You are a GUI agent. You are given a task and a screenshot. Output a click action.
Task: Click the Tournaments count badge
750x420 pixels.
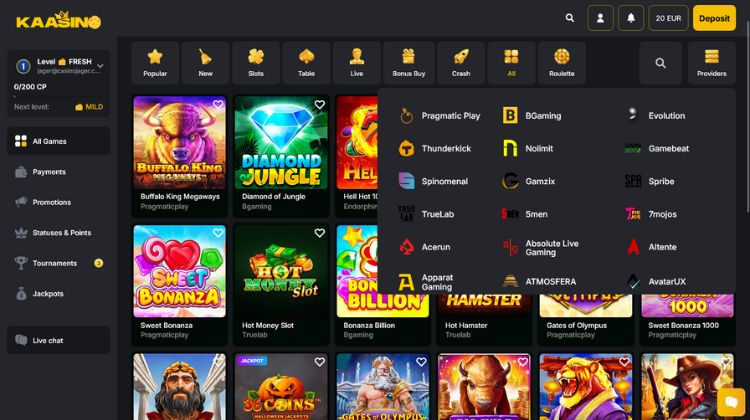[x=99, y=263]
